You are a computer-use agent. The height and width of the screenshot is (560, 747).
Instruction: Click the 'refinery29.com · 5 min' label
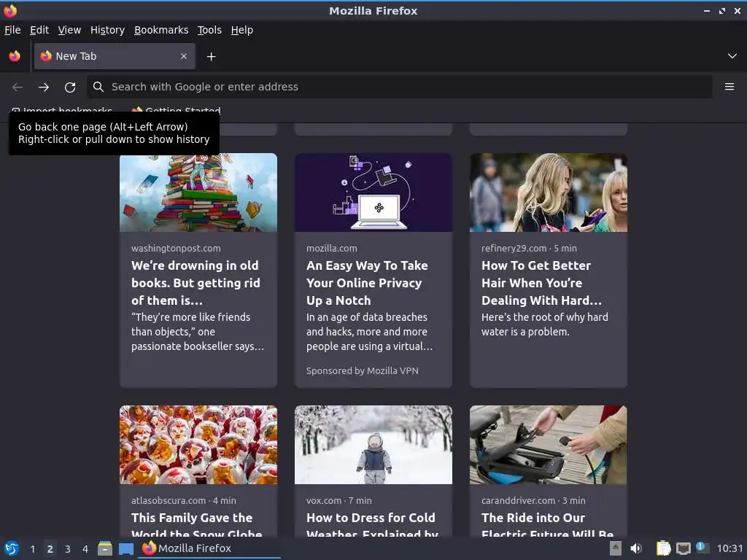tap(529, 248)
